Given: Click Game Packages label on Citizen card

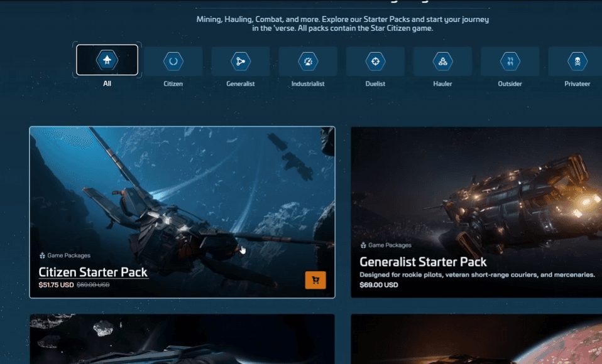Looking at the screenshot, I should coord(65,255).
